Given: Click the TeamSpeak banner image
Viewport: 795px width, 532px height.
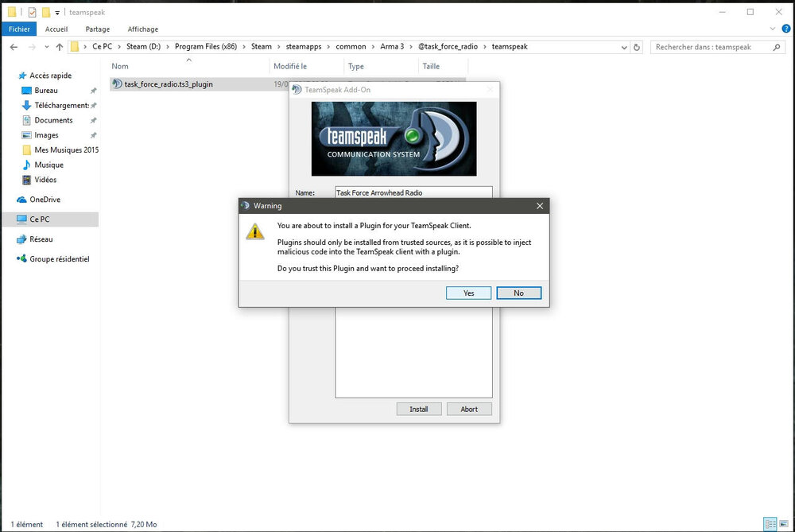Looking at the screenshot, I should [x=394, y=139].
